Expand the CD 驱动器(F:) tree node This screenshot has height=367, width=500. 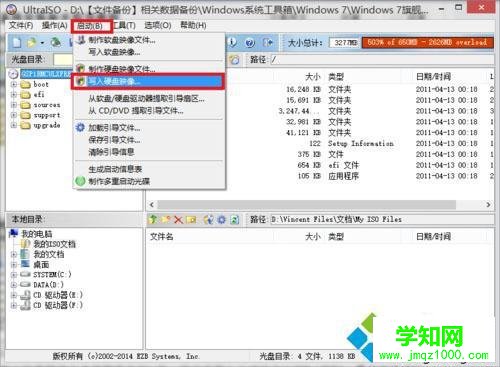(14, 305)
